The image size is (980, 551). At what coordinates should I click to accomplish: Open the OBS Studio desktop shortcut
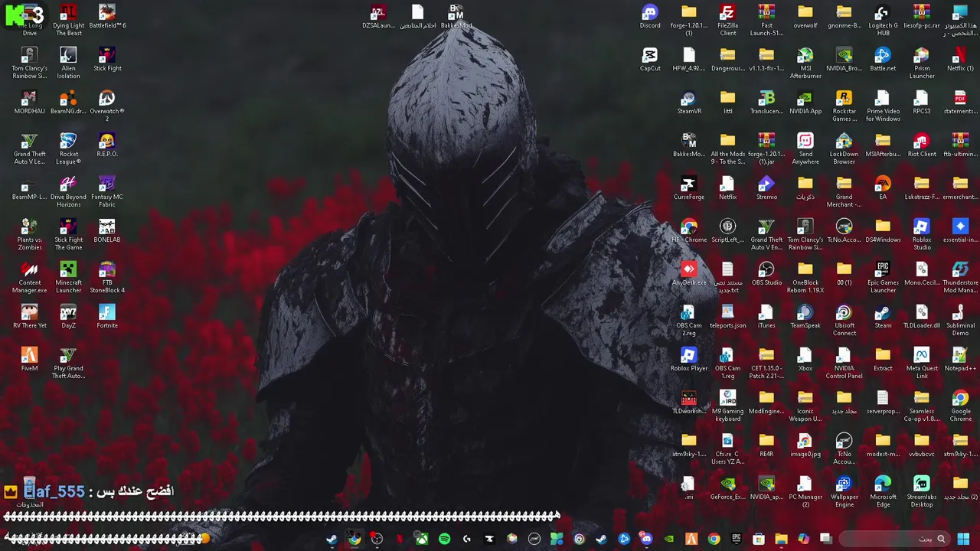pos(766,274)
